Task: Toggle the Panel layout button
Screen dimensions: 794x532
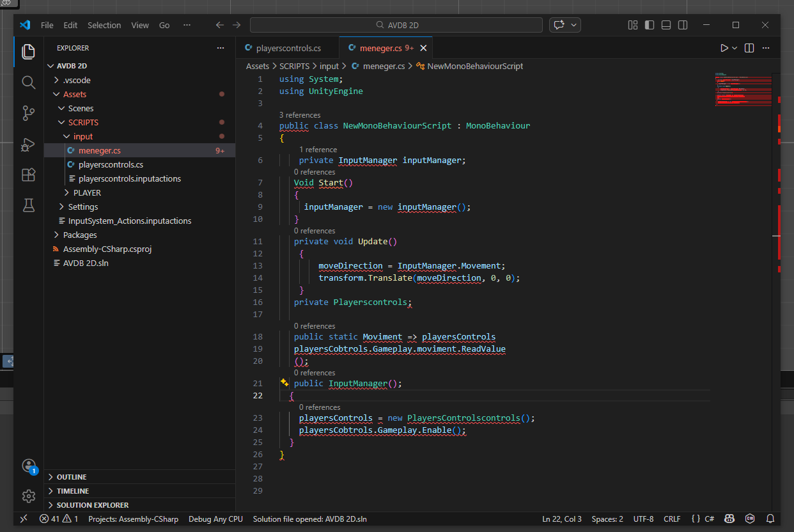Action: (666, 25)
